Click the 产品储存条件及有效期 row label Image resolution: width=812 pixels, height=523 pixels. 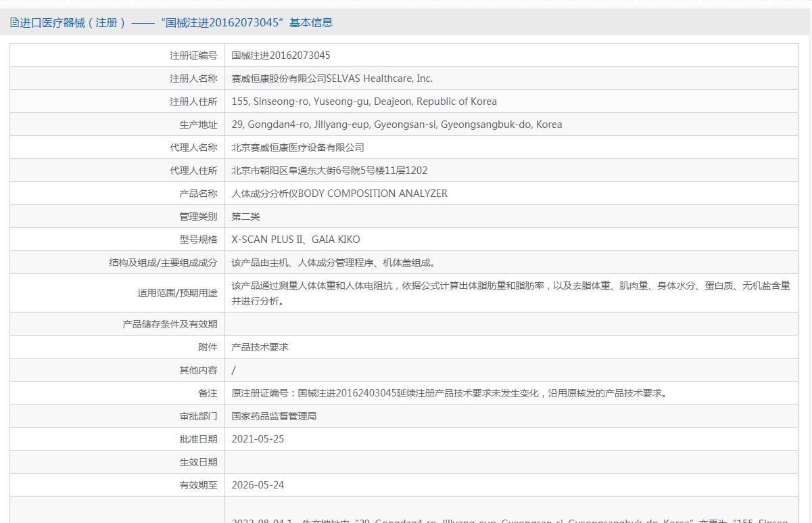(170, 324)
